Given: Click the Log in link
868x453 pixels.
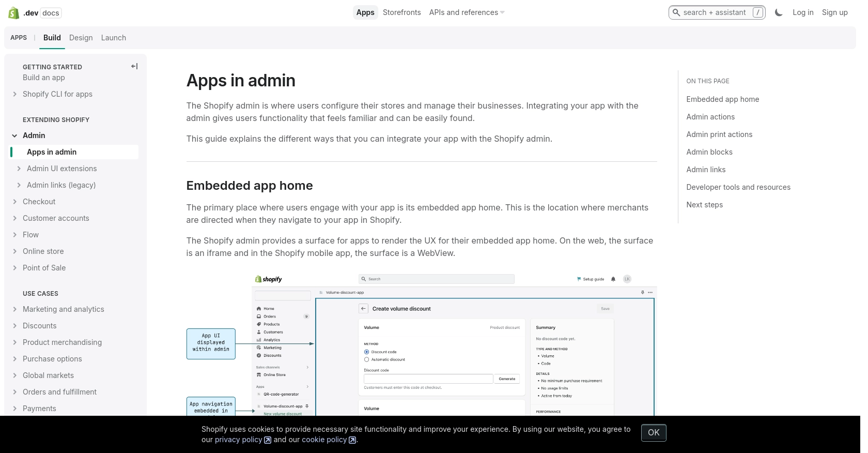Looking at the screenshot, I should click(803, 12).
